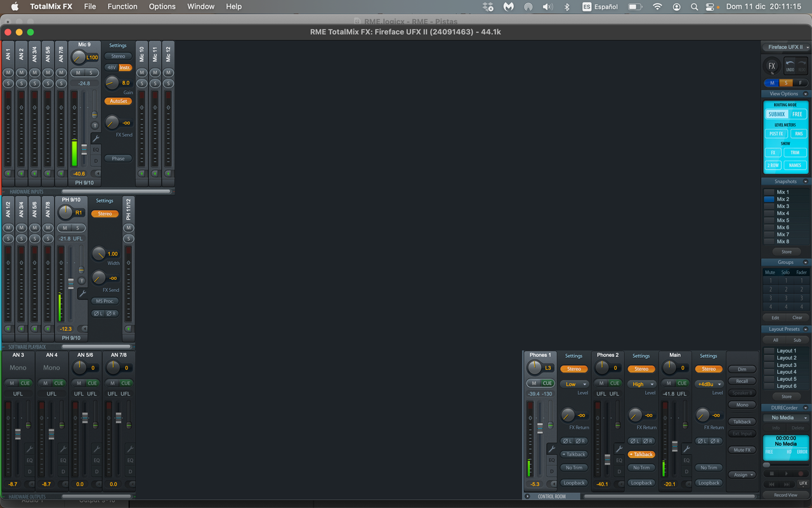Open the Assign dropdown in Control Room

(742, 474)
